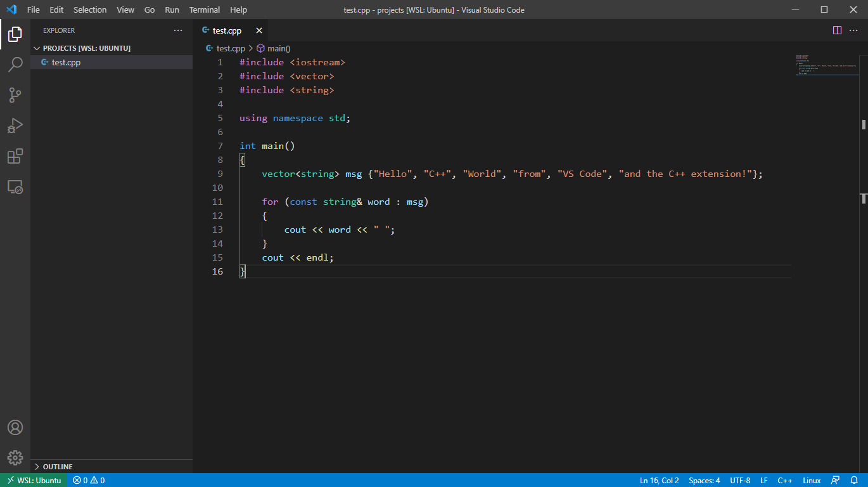Open the Search view in activity bar

(x=15, y=64)
